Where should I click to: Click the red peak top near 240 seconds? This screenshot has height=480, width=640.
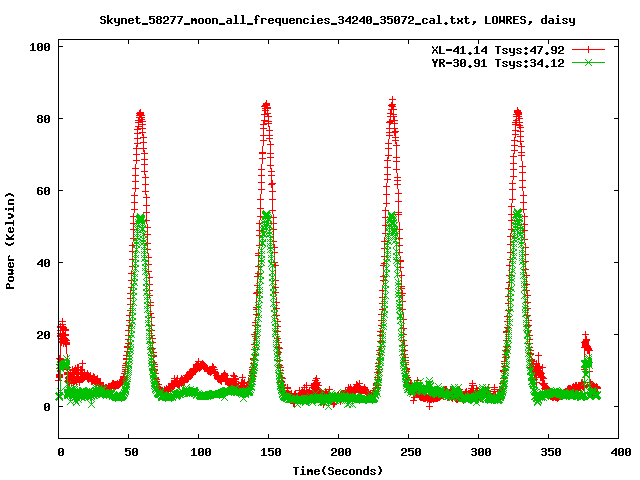[392, 102]
